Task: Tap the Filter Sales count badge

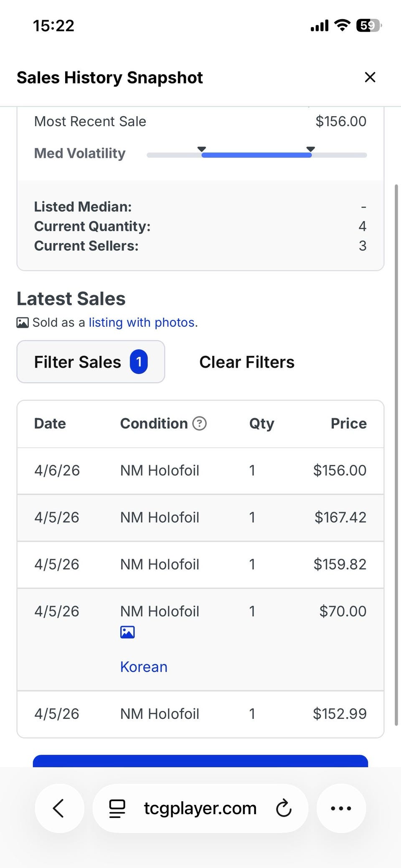Action: tap(139, 362)
